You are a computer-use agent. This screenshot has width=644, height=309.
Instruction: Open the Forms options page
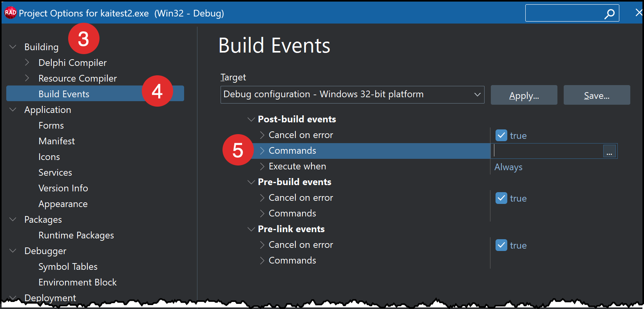tap(51, 125)
